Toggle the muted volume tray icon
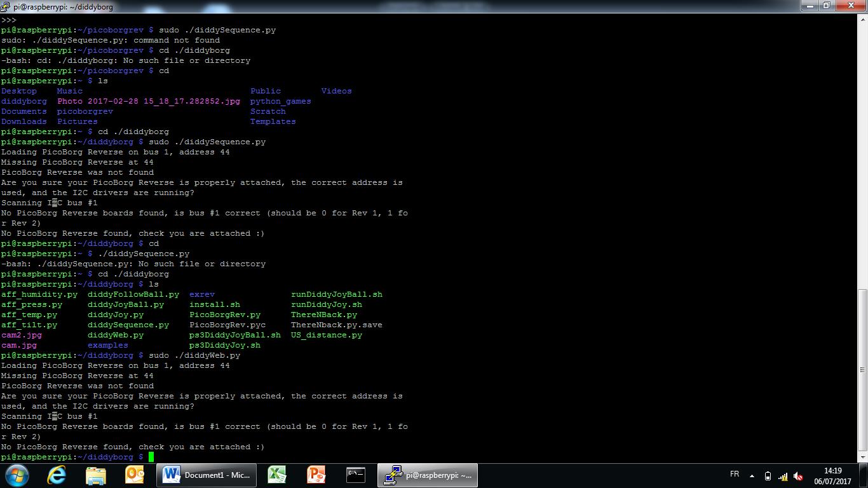 click(798, 476)
